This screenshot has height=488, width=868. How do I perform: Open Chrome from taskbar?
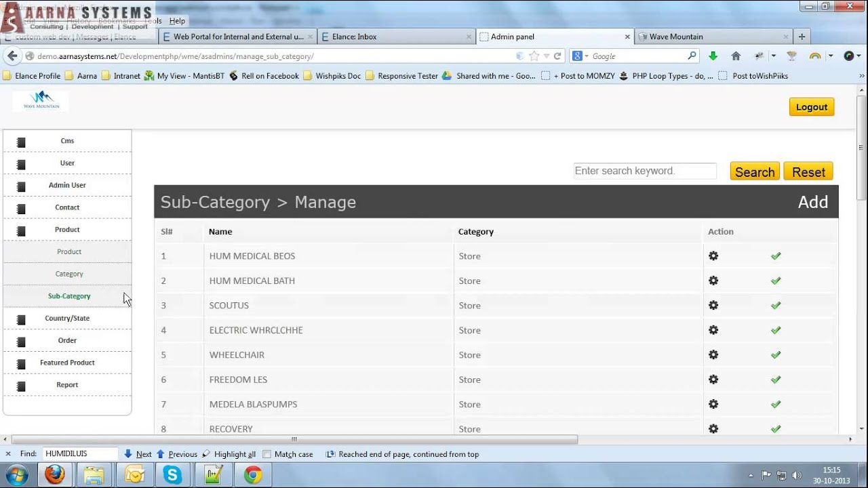tap(253, 474)
